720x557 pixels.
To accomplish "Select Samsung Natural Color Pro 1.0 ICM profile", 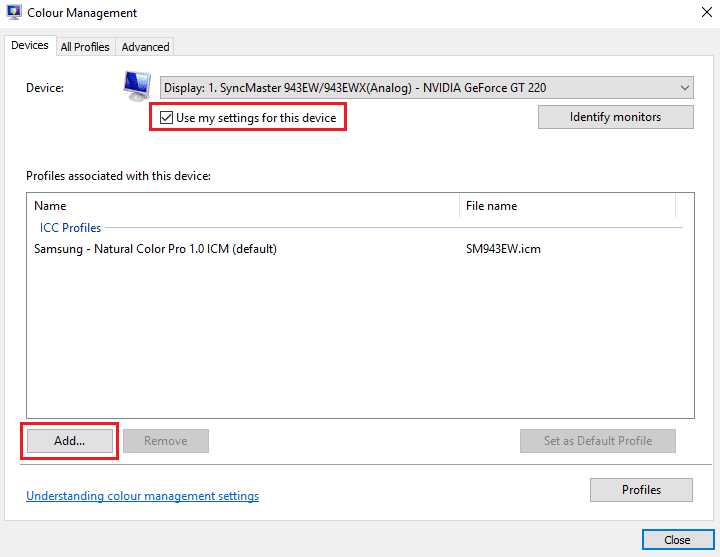I will tap(155, 249).
